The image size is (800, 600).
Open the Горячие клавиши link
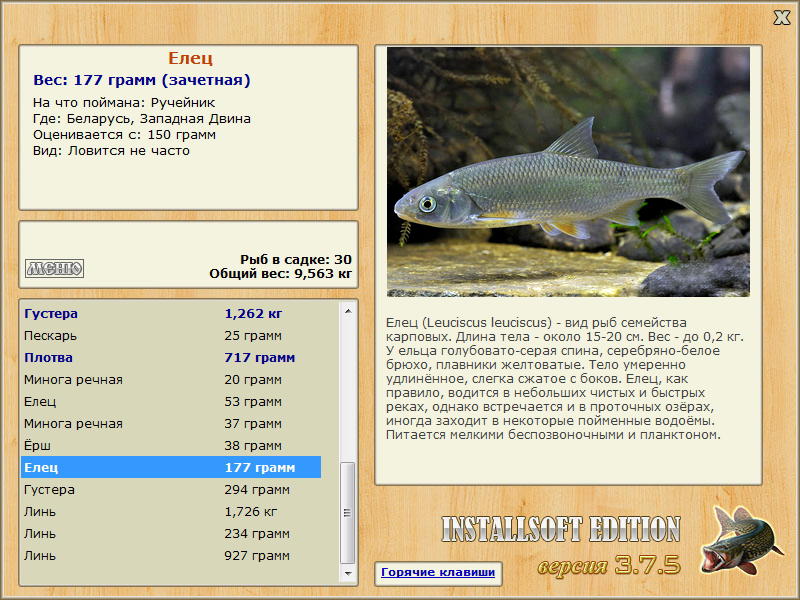click(438, 572)
